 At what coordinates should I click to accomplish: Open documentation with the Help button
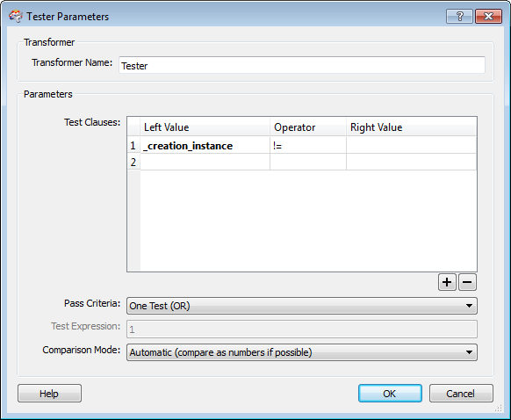coord(49,394)
